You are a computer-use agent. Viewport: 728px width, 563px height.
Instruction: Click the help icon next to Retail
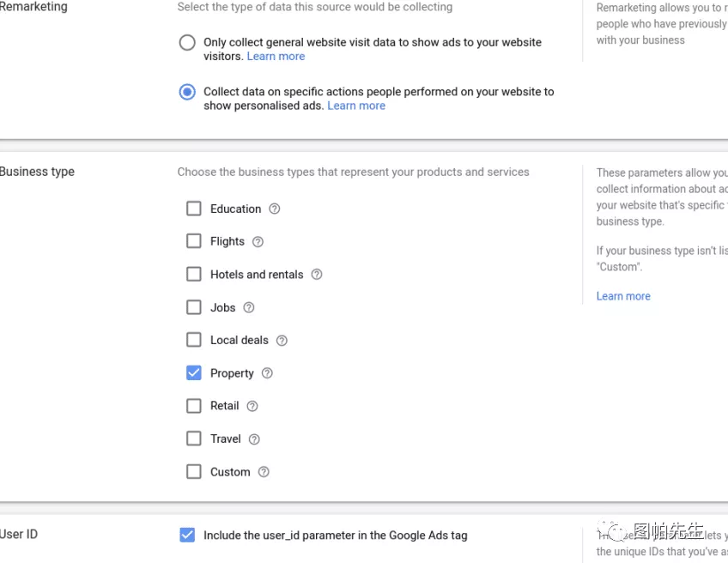point(252,406)
